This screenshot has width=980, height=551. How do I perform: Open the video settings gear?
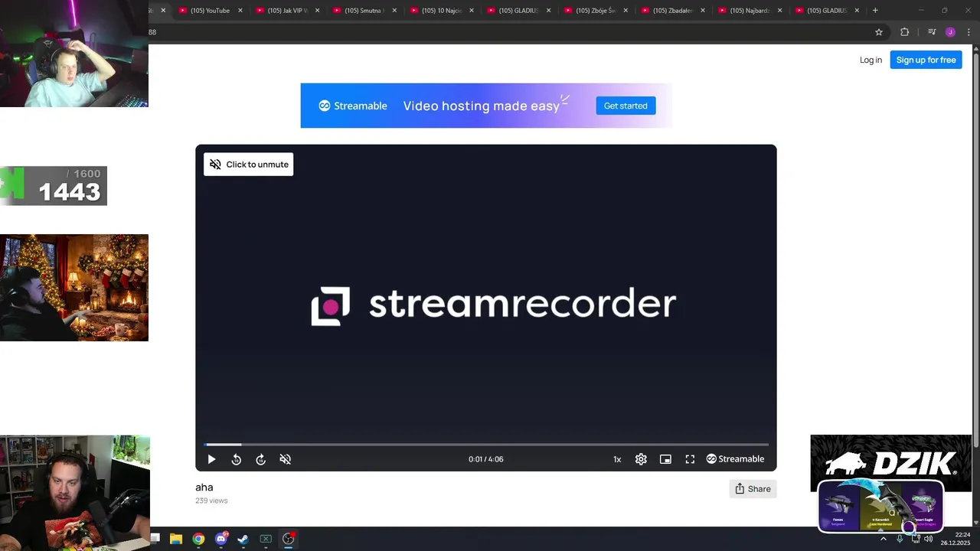[641, 459]
